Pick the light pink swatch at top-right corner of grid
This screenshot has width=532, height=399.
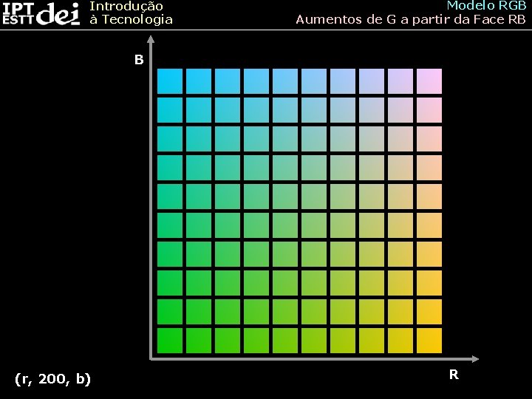pos(429,81)
